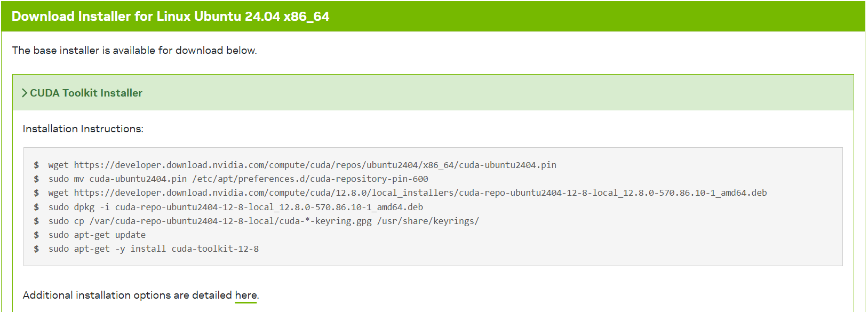Click the dollar prompt before apt-get update
The width and height of the screenshot is (868, 312).
tap(36, 235)
